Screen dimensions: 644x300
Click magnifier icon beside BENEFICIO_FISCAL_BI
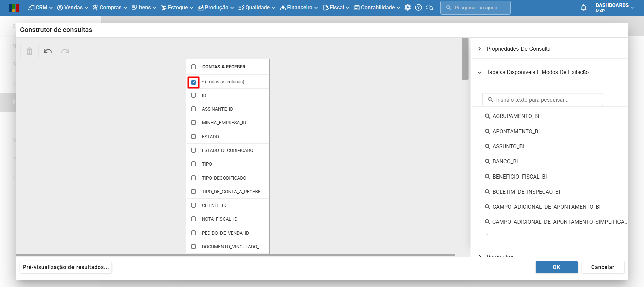488,177
